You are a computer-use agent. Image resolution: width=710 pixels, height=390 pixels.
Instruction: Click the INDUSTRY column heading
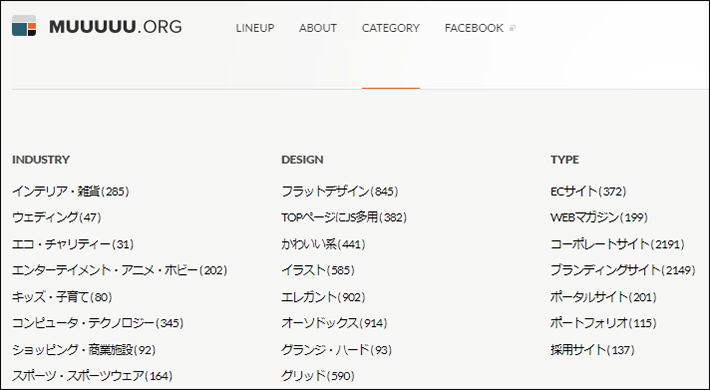[x=41, y=160]
